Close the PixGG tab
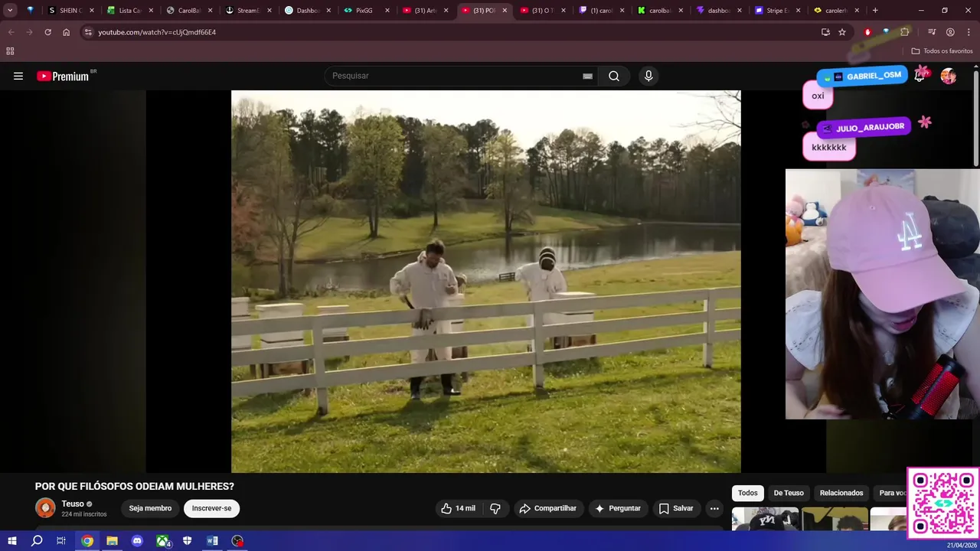Screen dimensions: 980x551 (x=387, y=11)
